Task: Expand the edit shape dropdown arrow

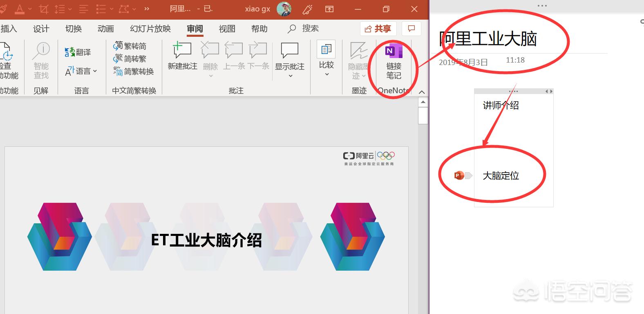Action: 134,9
